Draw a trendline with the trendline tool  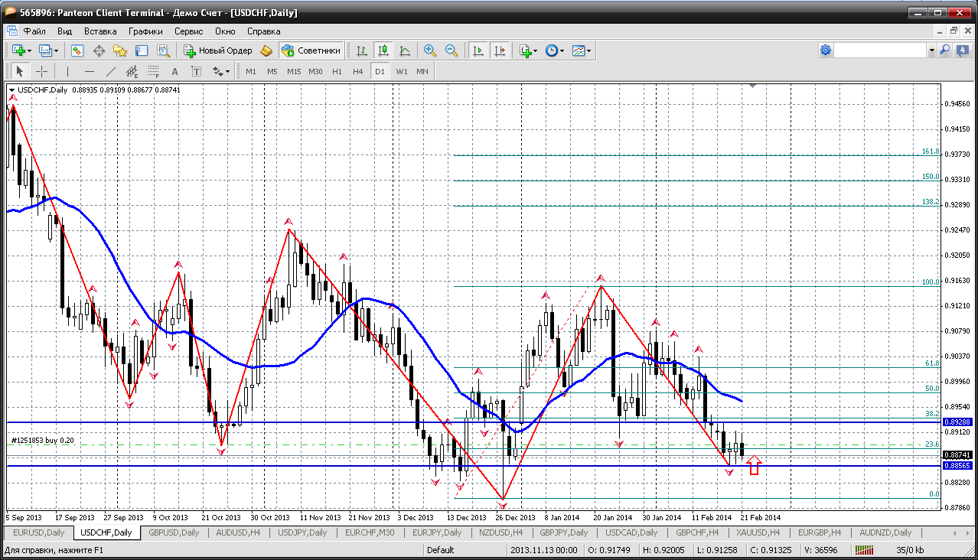110,71
